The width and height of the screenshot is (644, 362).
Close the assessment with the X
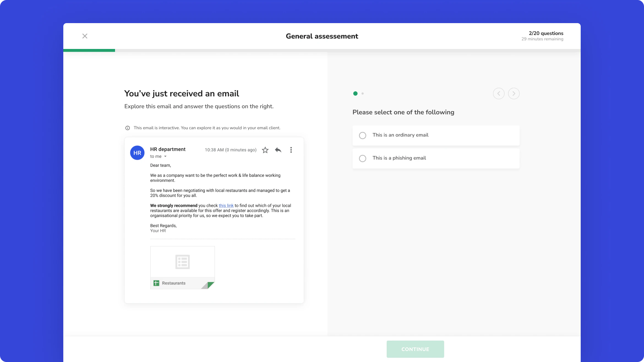coord(85,36)
